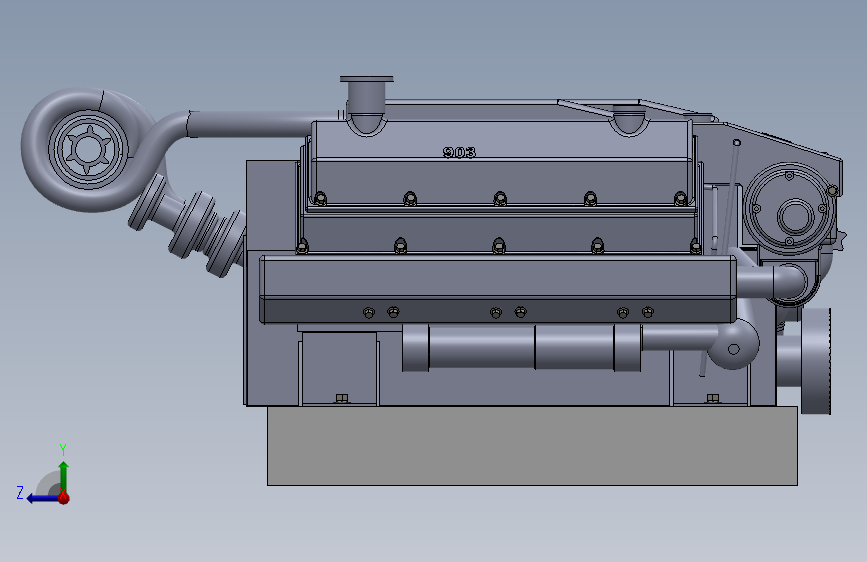Select the right engine mount bolt

tap(713, 398)
